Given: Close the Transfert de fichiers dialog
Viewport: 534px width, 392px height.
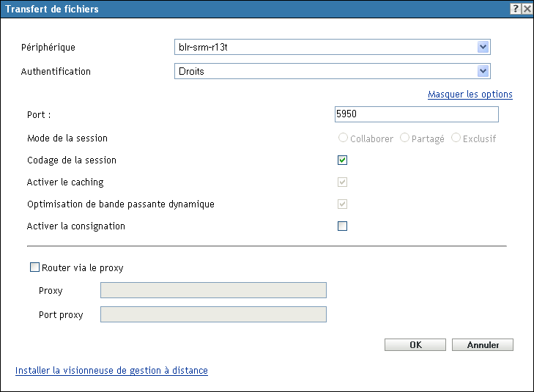Looking at the screenshot, I should click(527, 9).
